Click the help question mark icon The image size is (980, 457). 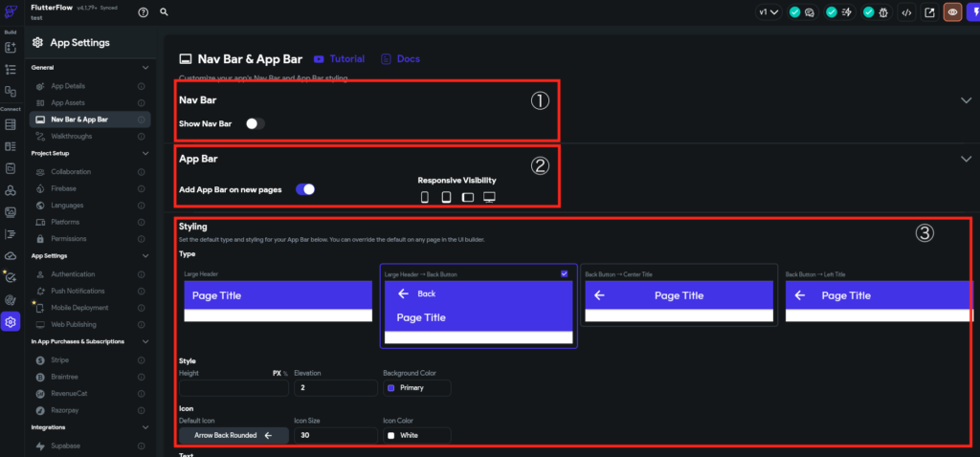click(x=144, y=12)
